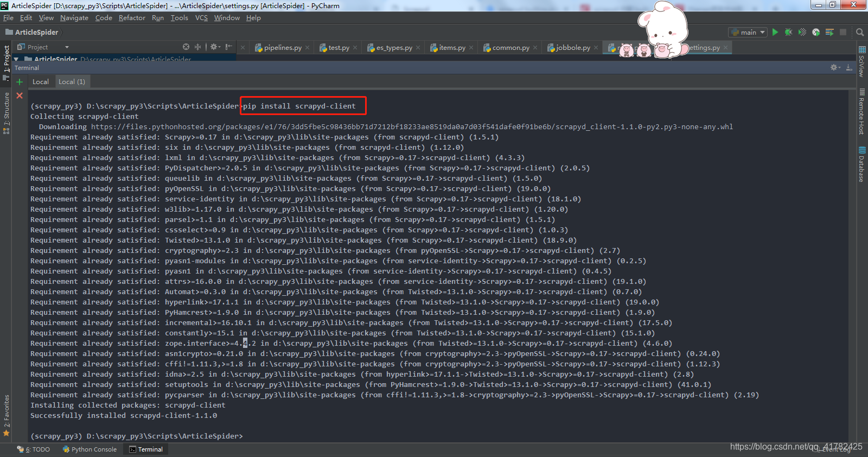The width and height of the screenshot is (868, 457).
Task: Start debugging with the bug icon
Action: click(x=789, y=33)
